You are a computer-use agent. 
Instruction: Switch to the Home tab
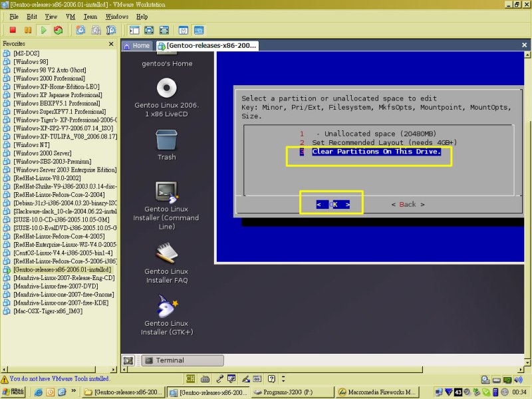[137, 45]
